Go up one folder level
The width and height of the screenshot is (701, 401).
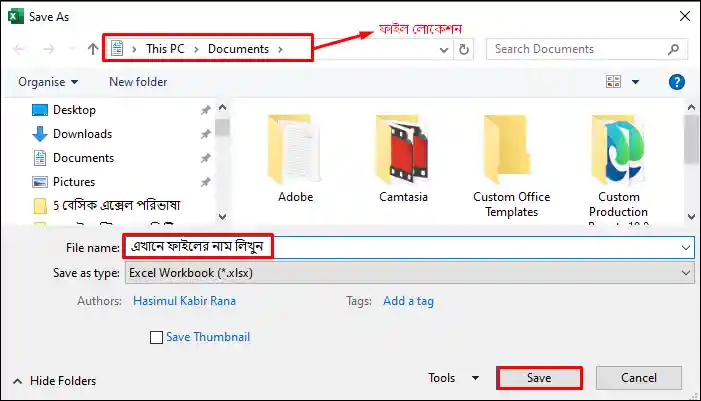click(x=93, y=49)
